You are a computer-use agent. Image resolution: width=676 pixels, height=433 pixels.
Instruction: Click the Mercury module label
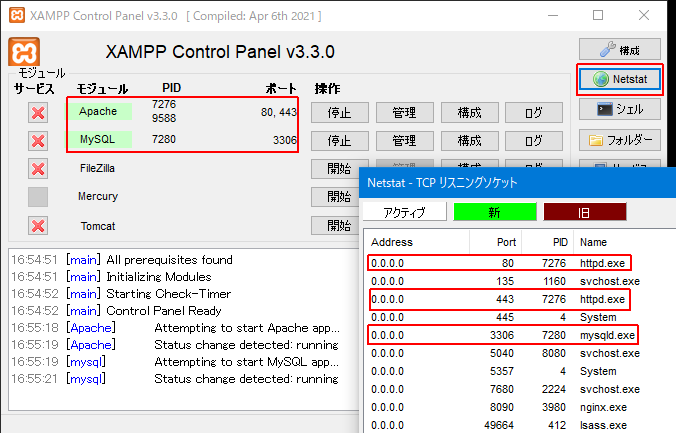pyautogui.click(x=98, y=196)
